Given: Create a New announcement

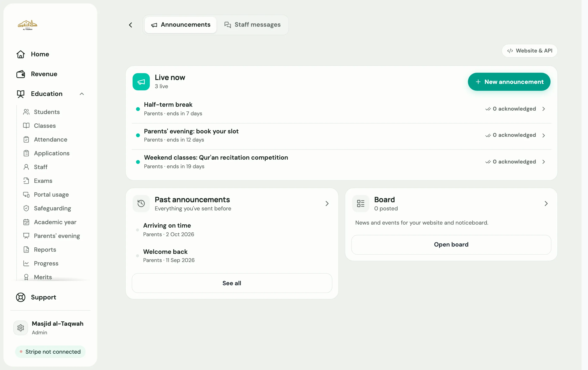Looking at the screenshot, I should pos(509,82).
